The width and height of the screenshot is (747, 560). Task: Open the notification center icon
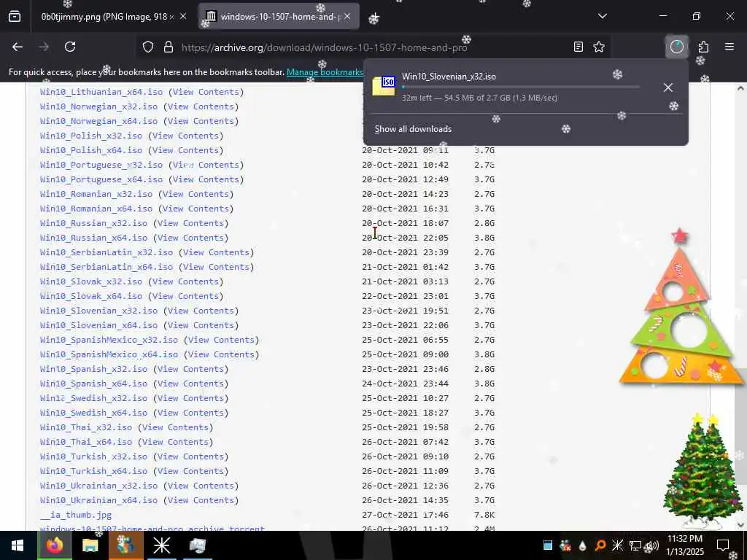[x=723, y=545]
